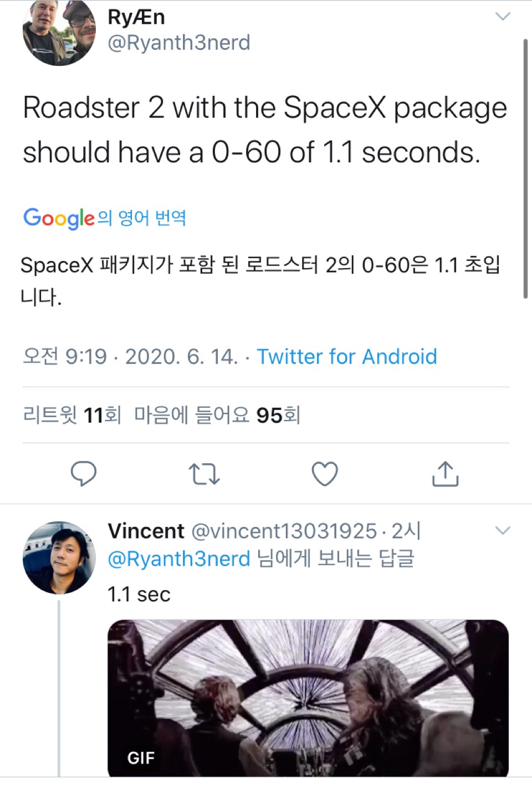Like the tweet with heart icon
The width and height of the screenshot is (532, 789).
325,474
